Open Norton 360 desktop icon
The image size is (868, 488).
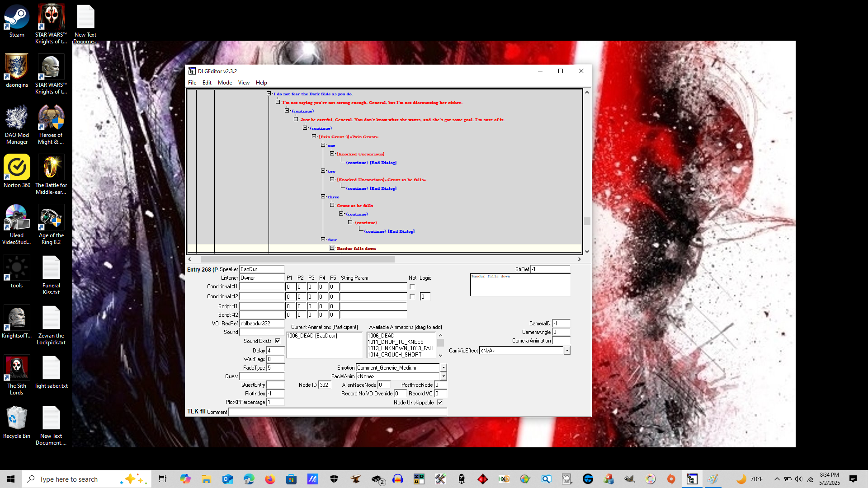(x=17, y=171)
